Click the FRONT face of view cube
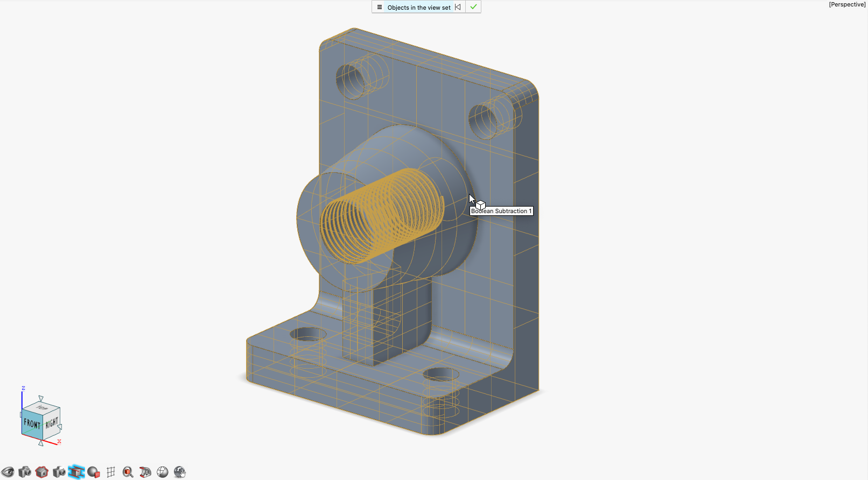The image size is (868, 480). point(32,424)
